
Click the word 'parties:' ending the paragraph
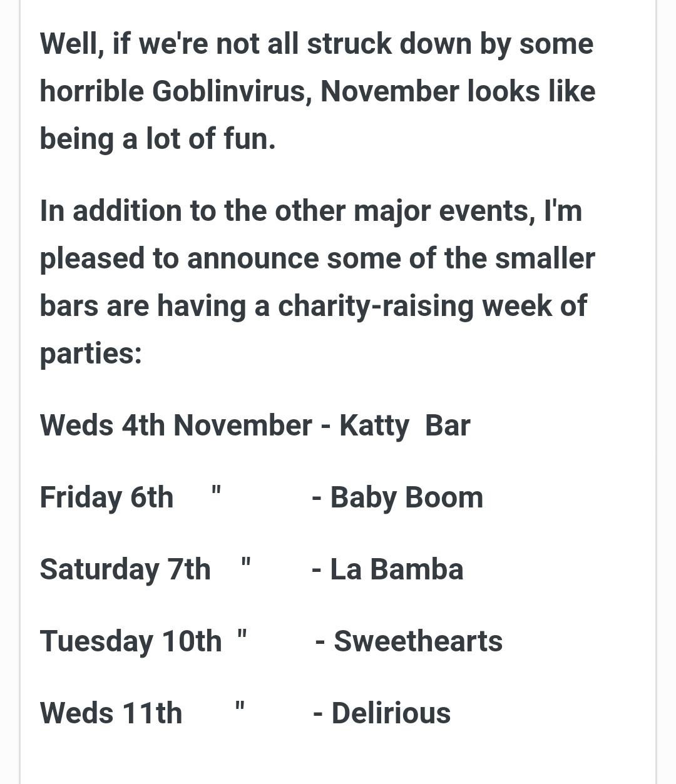[x=91, y=355]
